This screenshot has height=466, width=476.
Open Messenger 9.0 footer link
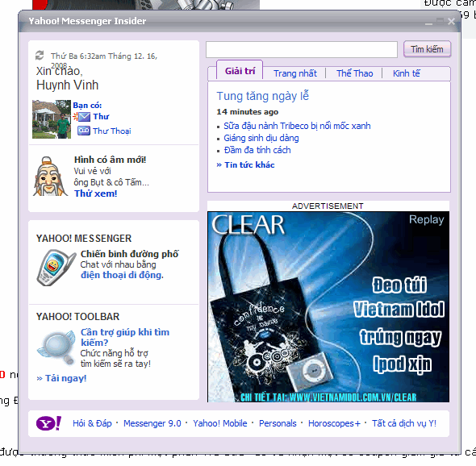click(152, 423)
